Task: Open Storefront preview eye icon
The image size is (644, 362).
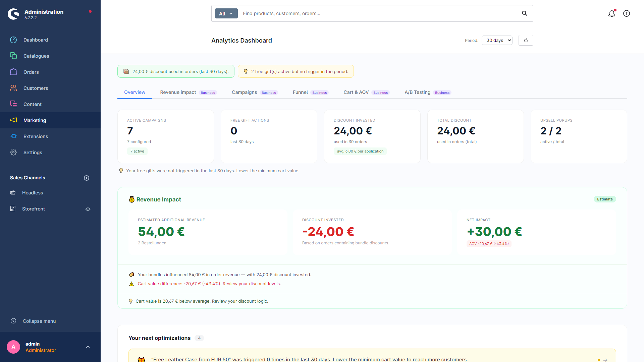Action: tap(88, 209)
